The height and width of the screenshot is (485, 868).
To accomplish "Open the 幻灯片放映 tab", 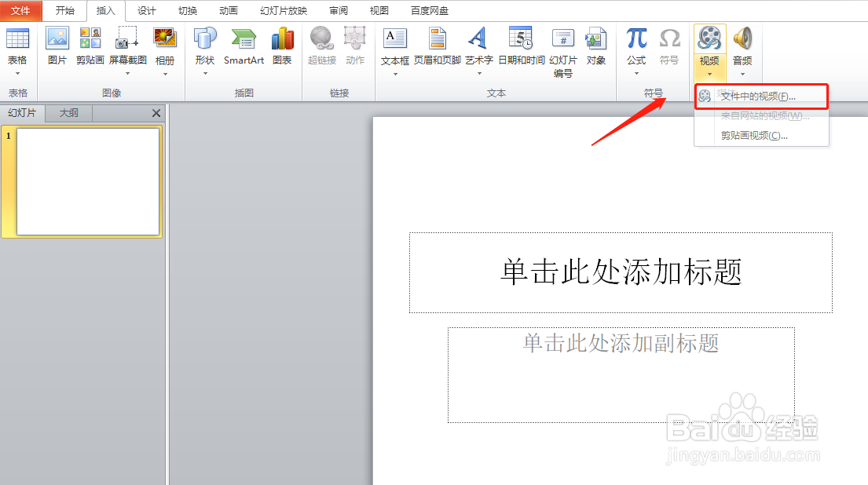I will [x=283, y=10].
